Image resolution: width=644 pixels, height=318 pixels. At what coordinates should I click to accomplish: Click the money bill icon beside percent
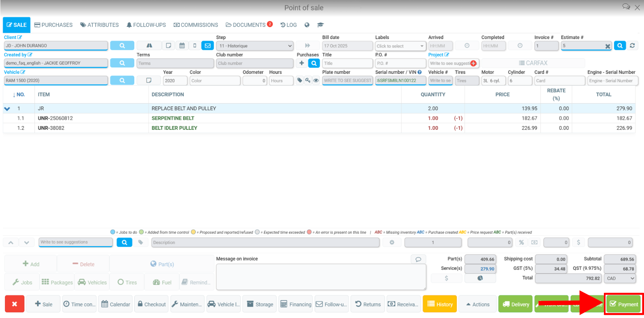coord(534,242)
